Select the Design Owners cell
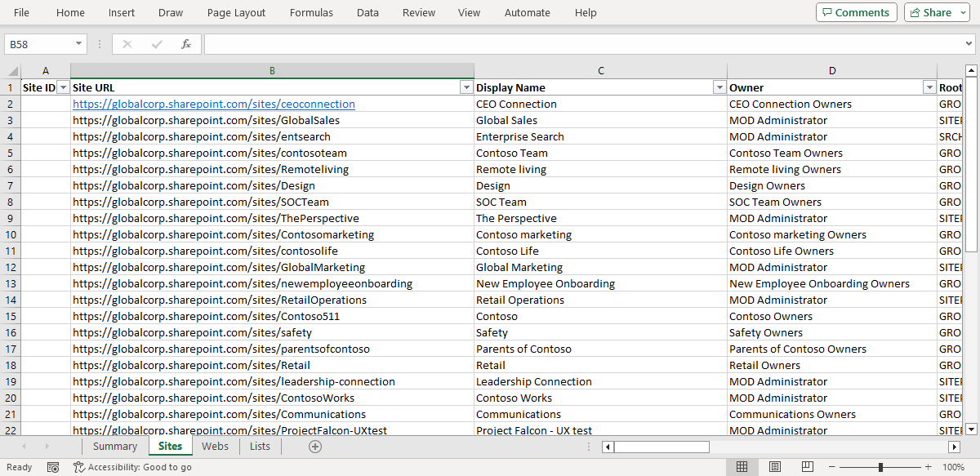Image resolution: width=980 pixels, height=476 pixels. tap(832, 185)
